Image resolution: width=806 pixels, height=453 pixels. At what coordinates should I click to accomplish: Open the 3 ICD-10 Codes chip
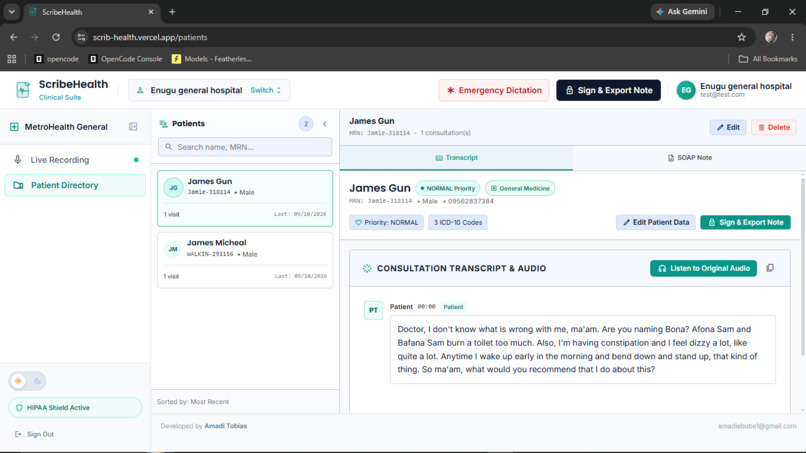click(457, 223)
